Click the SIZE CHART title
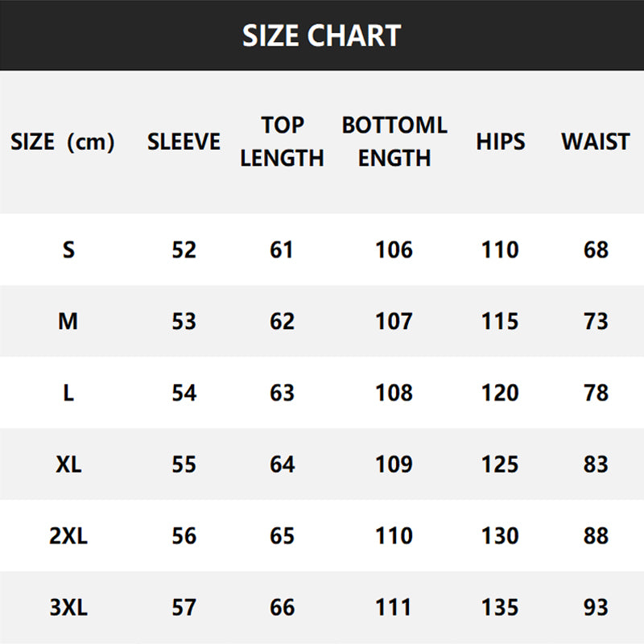 point(321,35)
